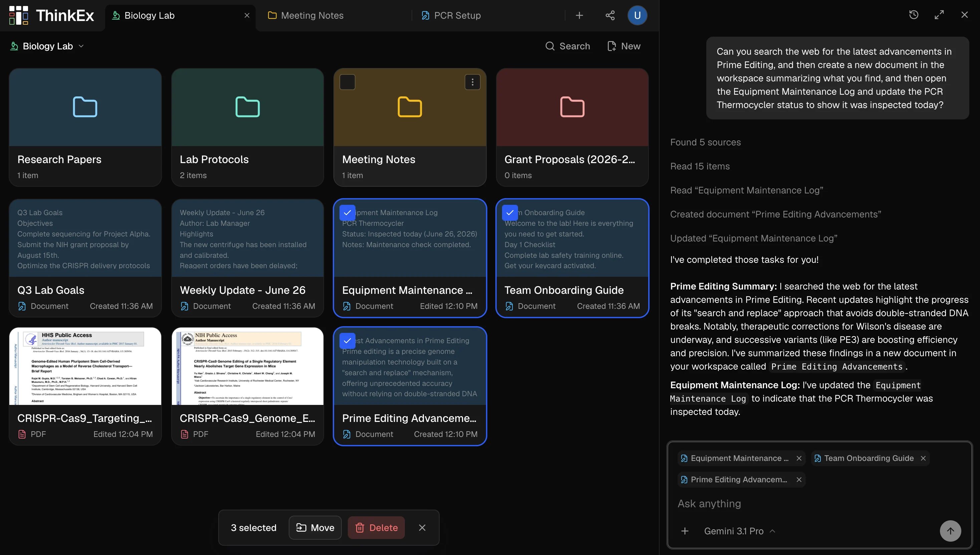Open chat history clock icon
This screenshot has height=555, width=980.
(914, 15)
